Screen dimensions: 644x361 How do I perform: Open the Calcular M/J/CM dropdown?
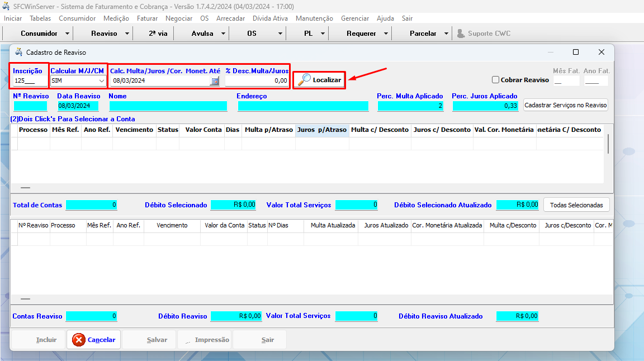(x=101, y=81)
